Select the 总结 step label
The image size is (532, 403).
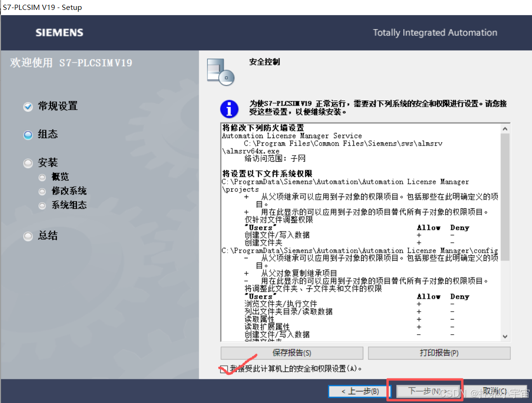(48, 235)
